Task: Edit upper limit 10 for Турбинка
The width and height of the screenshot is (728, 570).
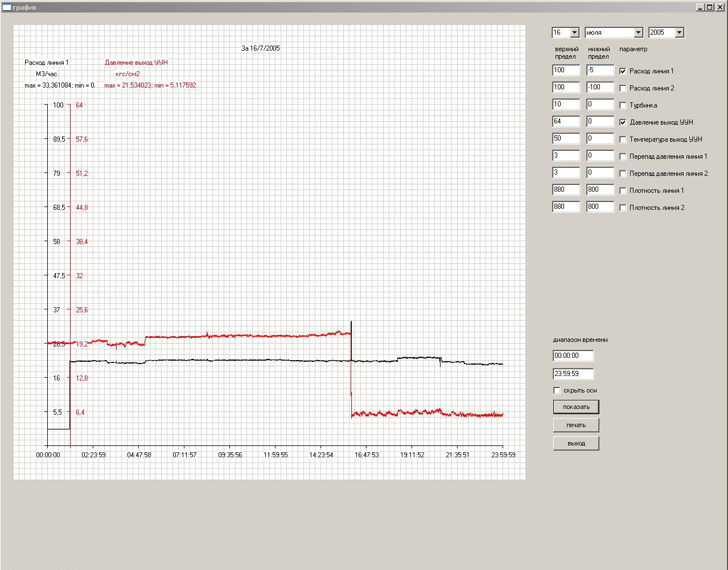Action: (x=566, y=104)
